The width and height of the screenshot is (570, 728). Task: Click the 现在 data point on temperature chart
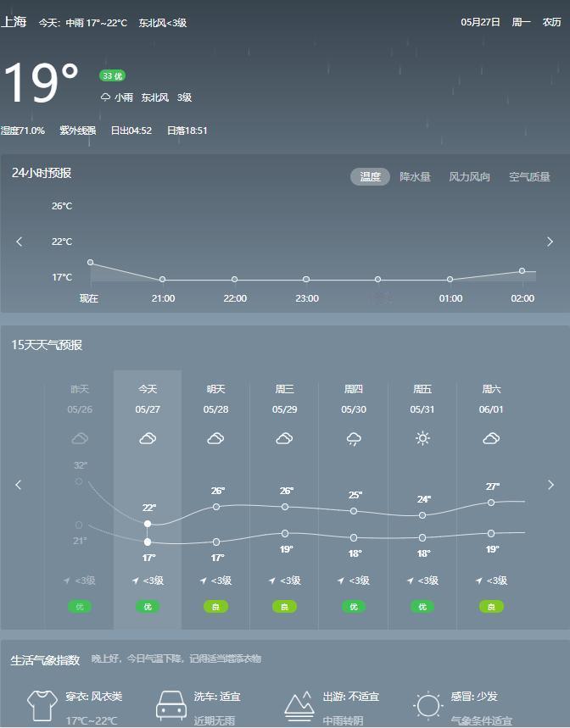(91, 263)
